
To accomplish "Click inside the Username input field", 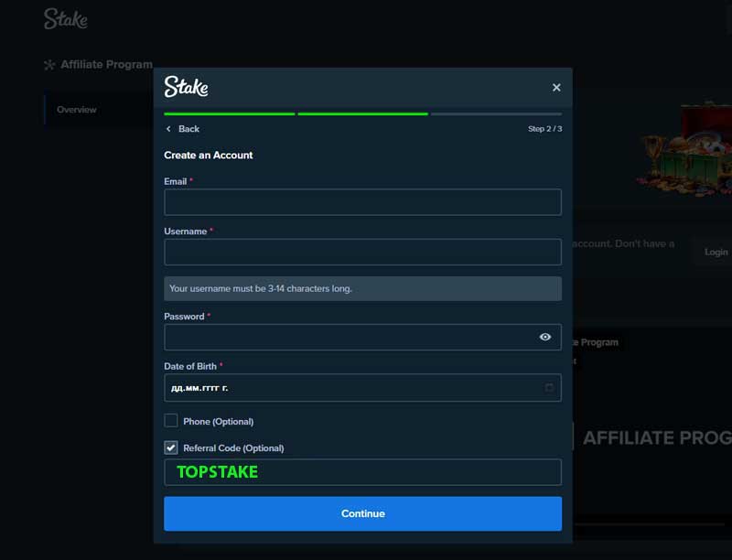I will click(362, 252).
